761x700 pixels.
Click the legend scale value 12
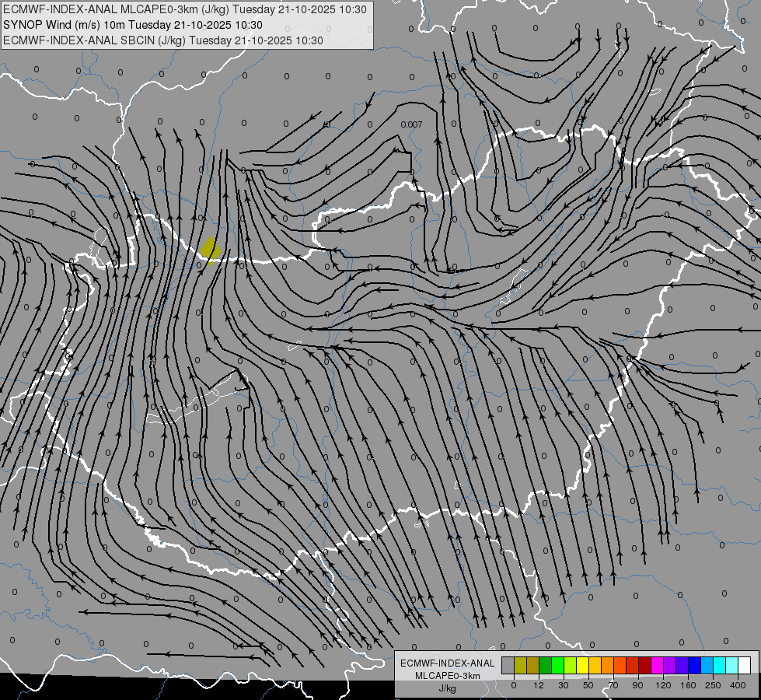pyautogui.click(x=539, y=685)
